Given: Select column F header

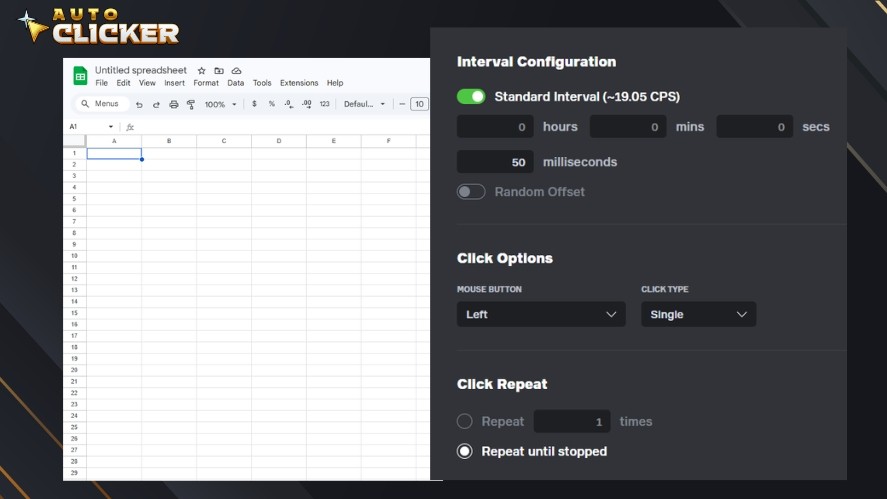Looking at the screenshot, I should click(x=389, y=141).
